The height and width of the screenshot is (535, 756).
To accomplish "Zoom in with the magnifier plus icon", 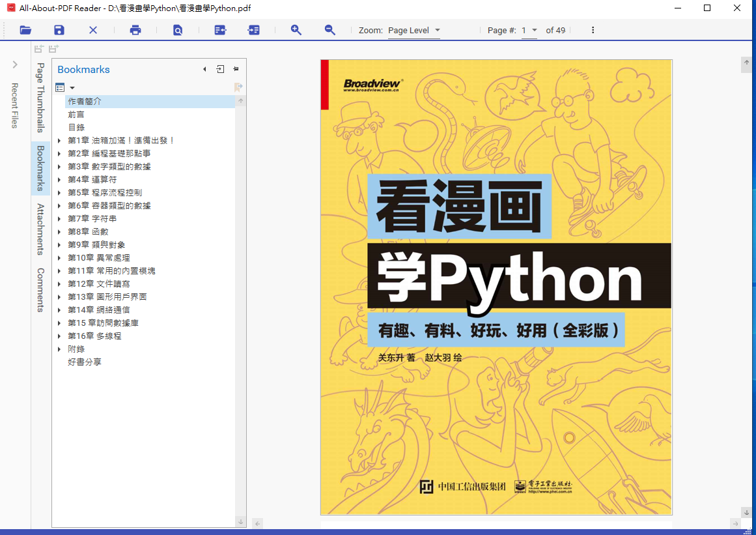I will (296, 30).
